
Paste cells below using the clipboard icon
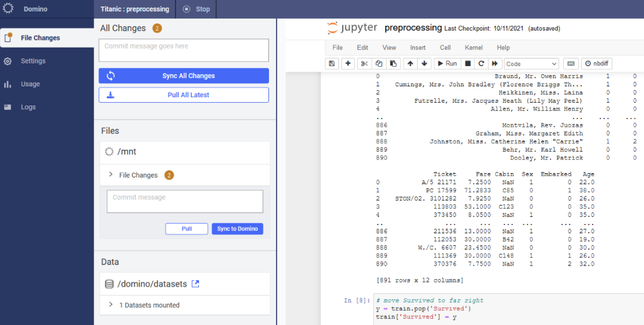pyautogui.click(x=393, y=63)
